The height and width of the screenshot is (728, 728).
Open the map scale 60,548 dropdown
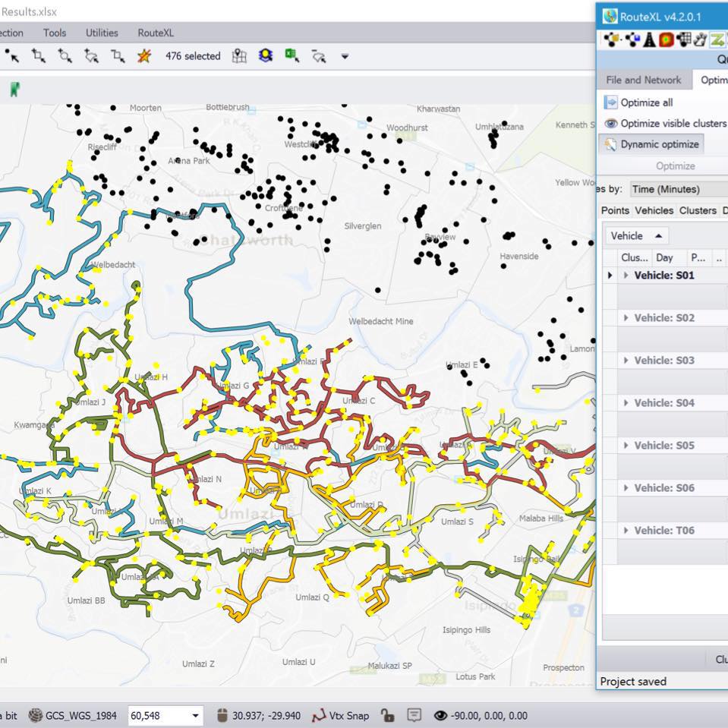click(x=195, y=715)
